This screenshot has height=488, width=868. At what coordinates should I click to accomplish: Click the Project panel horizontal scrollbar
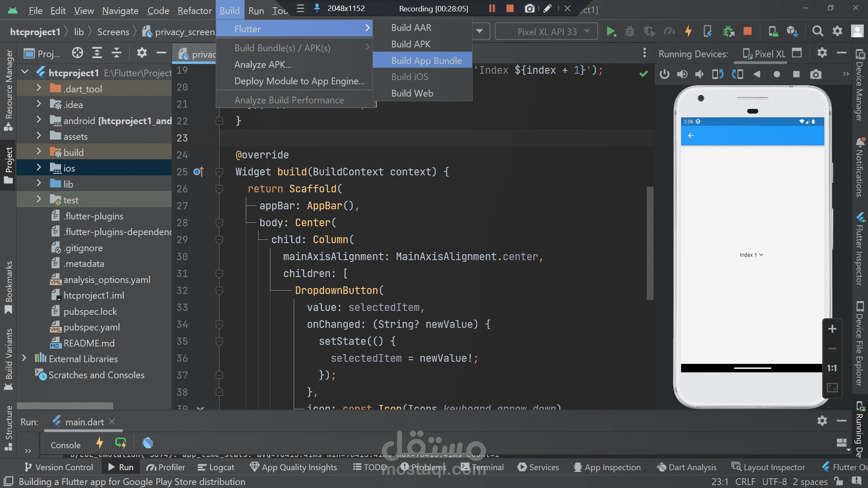pos(65,405)
